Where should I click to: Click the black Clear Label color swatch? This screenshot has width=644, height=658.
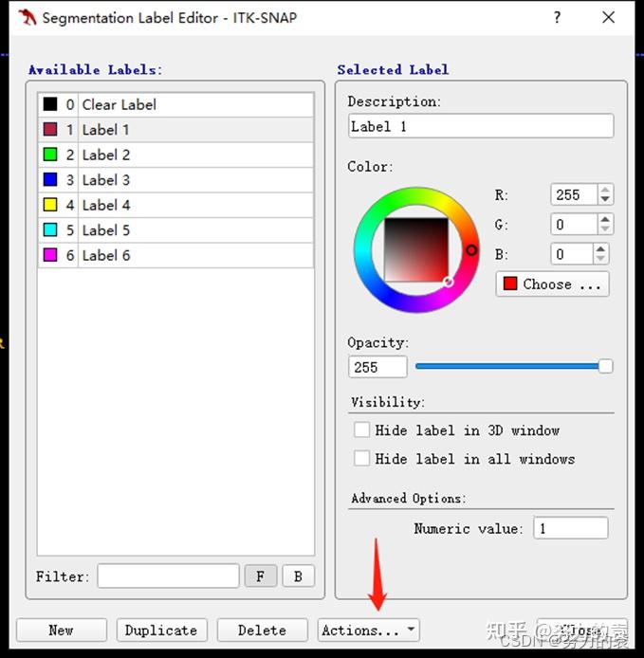click(50, 104)
